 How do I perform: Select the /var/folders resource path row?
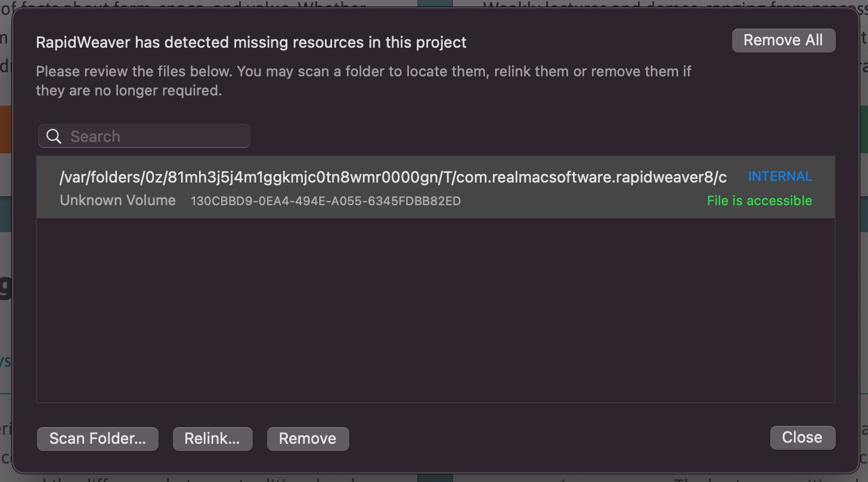pyautogui.click(x=436, y=188)
